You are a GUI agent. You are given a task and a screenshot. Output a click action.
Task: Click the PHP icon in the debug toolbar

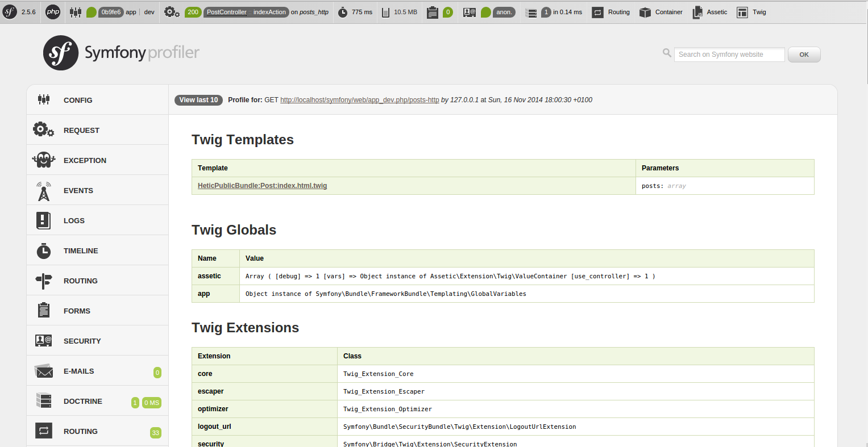pyautogui.click(x=53, y=12)
